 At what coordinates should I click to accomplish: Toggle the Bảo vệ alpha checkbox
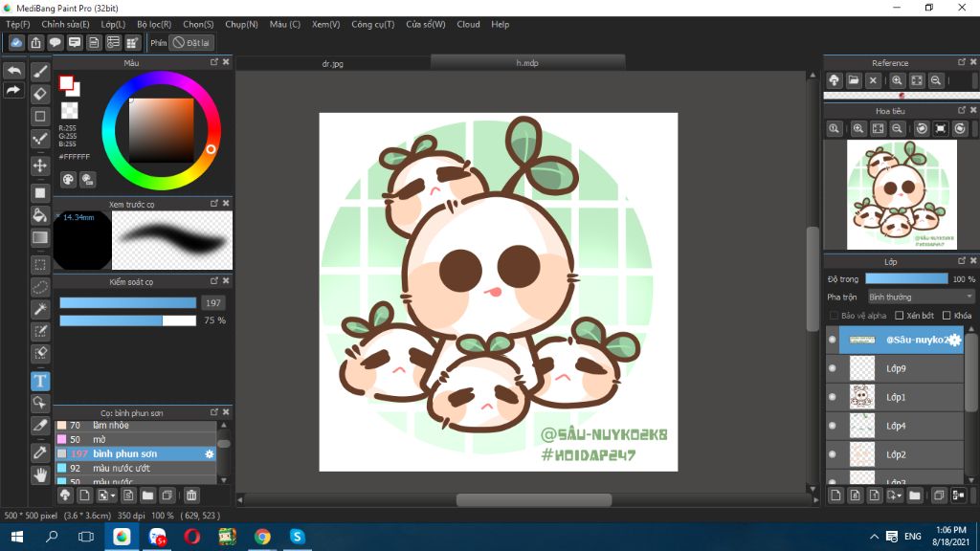pos(834,316)
